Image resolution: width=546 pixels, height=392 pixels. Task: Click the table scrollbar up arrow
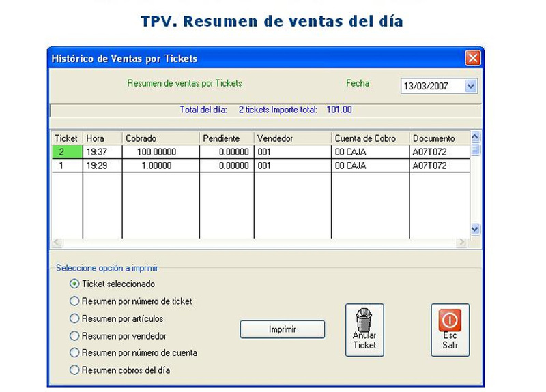[x=475, y=137]
